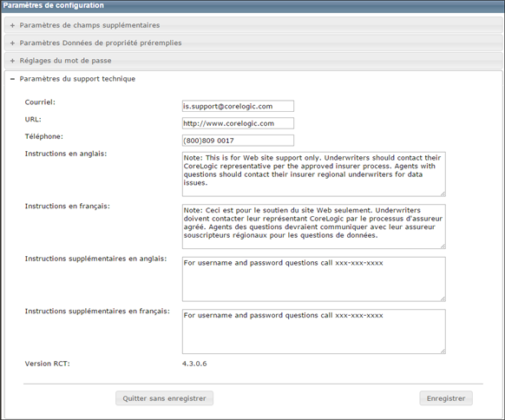The image size is (505, 420).
Task: Click the Paramètres de configuration title bar
Action: click(x=252, y=6)
